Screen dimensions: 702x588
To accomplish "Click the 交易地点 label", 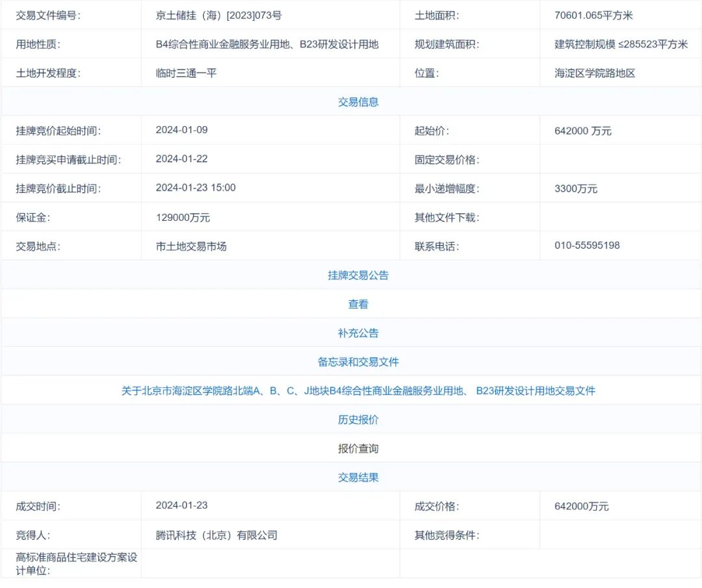I will click(x=38, y=246).
